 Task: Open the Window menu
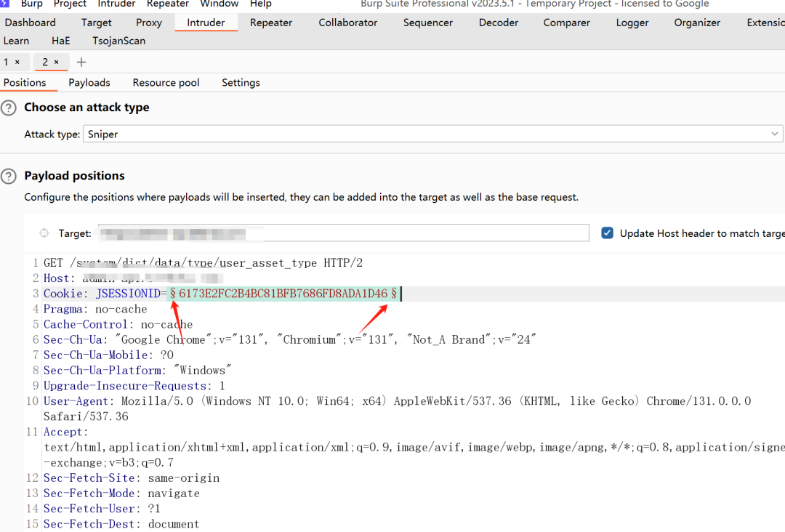click(x=219, y=4)
